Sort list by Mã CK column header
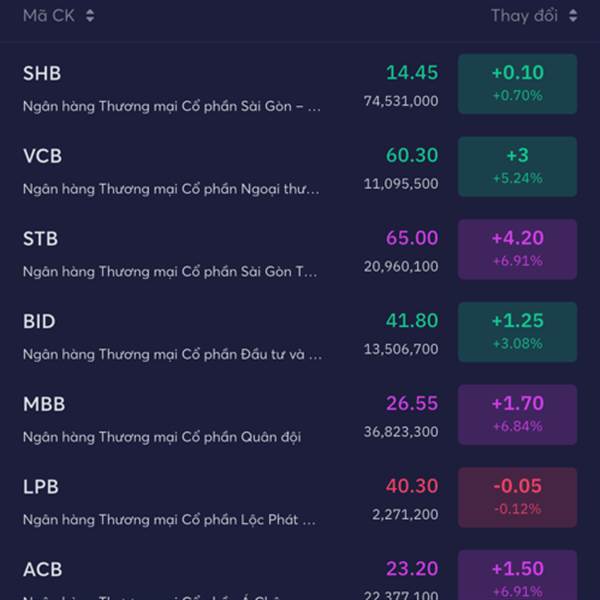 [49, 16]
